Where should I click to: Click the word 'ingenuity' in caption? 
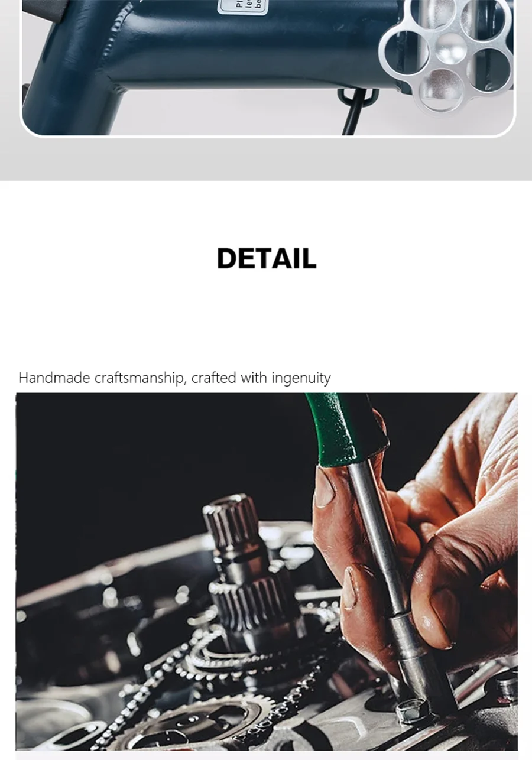(301, 378)
